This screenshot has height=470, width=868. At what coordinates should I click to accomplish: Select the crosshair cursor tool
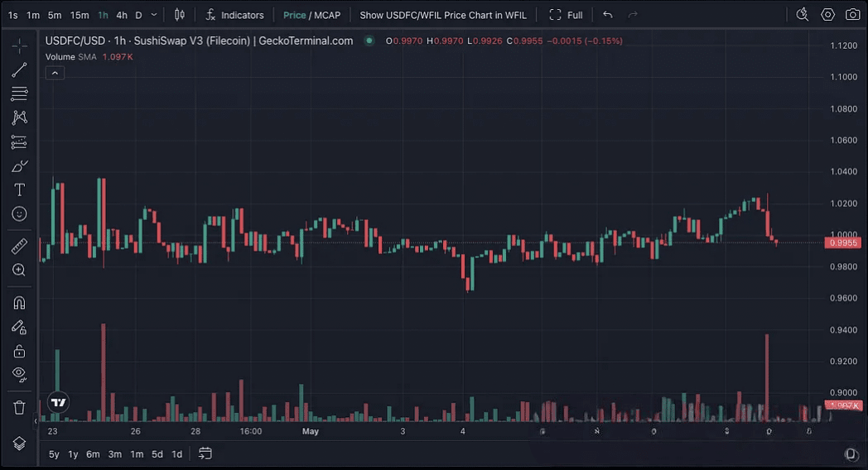tap(19, 46)
